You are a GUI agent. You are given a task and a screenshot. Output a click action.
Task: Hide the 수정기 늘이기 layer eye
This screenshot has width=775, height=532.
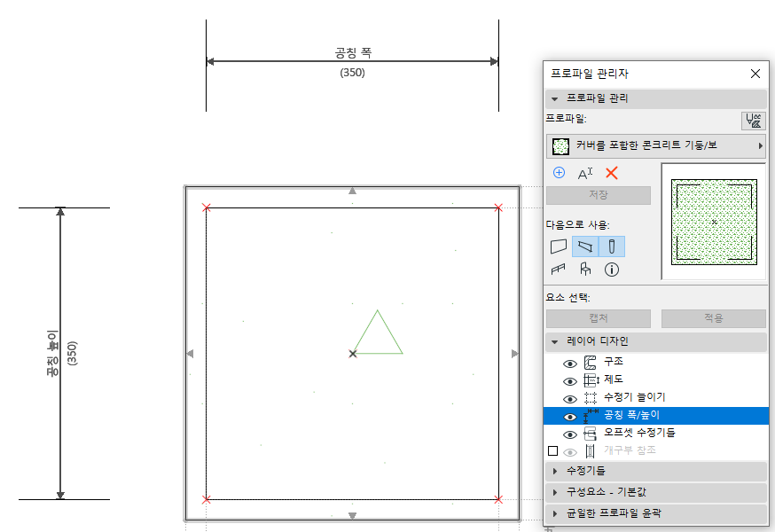click(570, 400)
